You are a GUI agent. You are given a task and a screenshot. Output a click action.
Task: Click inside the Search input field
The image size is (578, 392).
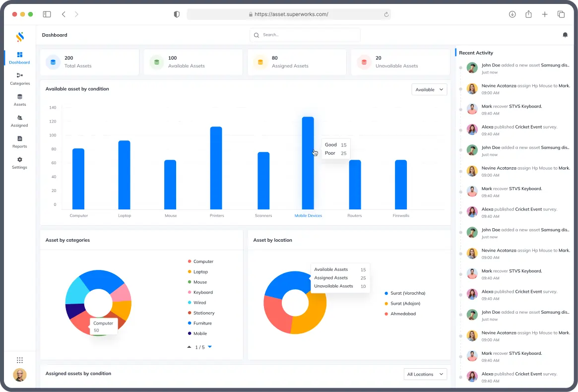pos(305,35)
